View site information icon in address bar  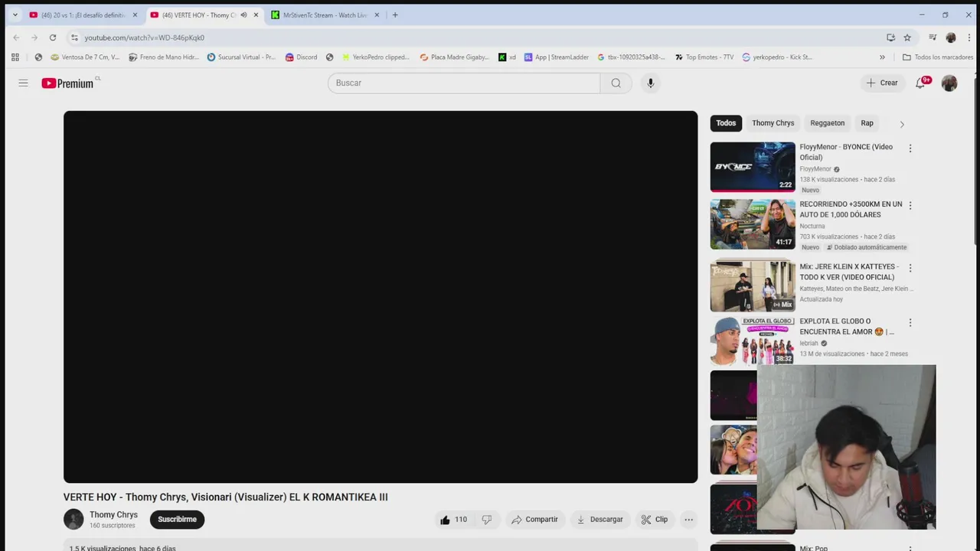74,37
